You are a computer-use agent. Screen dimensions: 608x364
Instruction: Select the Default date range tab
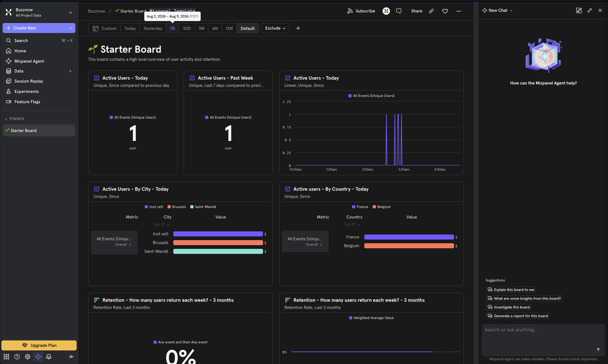click(247, 28)
